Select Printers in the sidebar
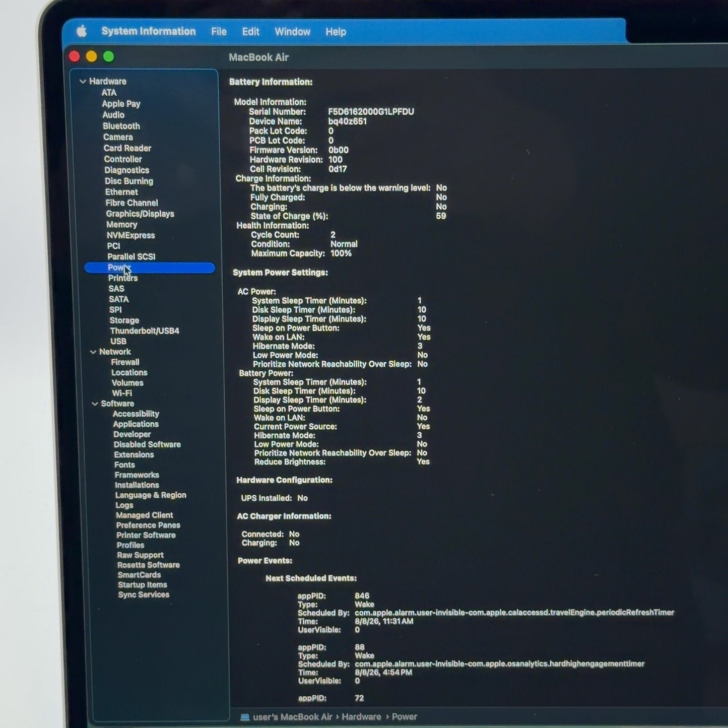728x728 pixels. point(123,278)
